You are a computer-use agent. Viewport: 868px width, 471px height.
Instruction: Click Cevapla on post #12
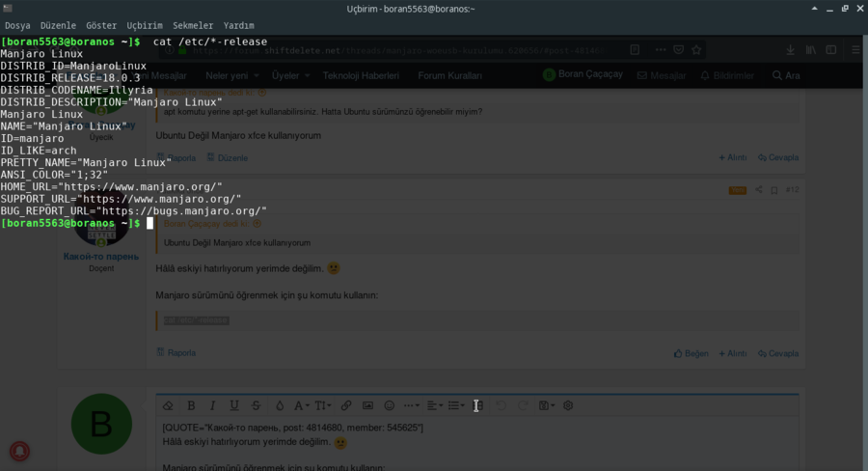[x=778, y=353]
